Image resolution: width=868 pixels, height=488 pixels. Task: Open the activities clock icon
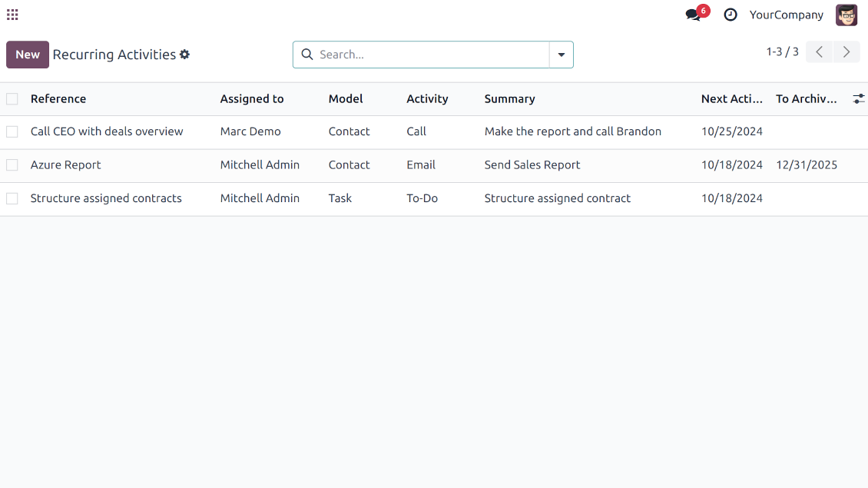[731, 15]
